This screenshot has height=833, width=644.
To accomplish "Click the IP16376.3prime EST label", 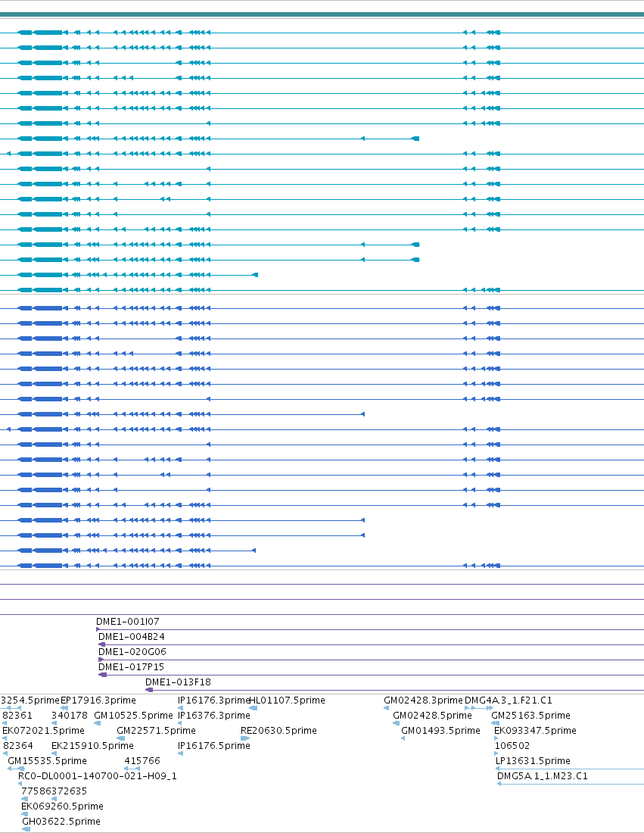I will coord(213,715).
